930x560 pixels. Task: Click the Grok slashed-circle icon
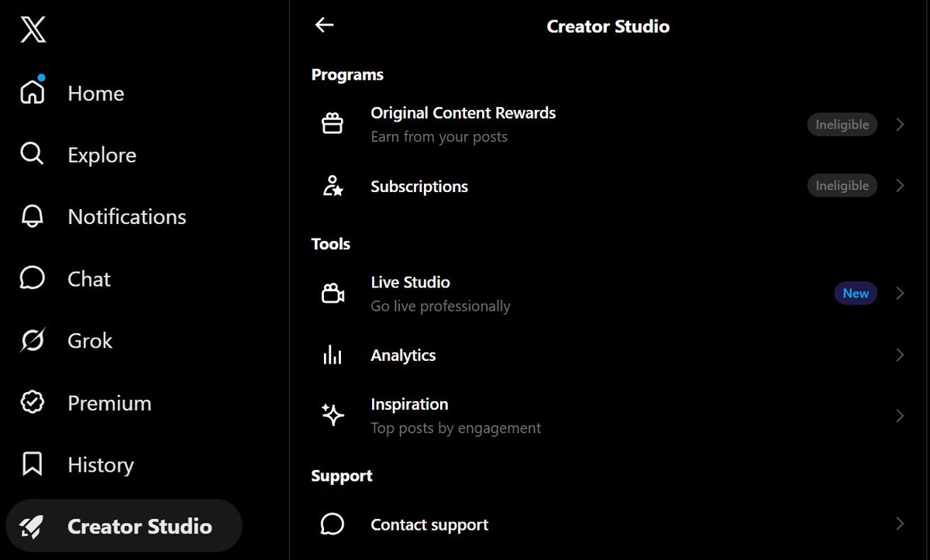[x=33, y=340]
